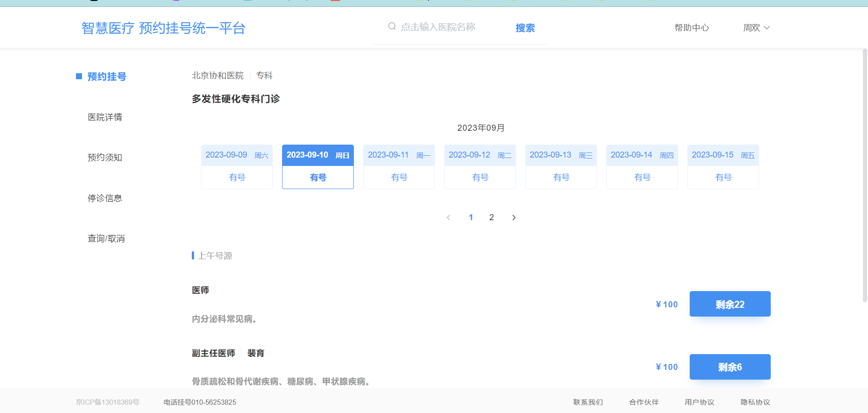Viewport: 868px width, 413px height.
Task: Click the 2023年09月 month label
Action: (x=481, y=128)
